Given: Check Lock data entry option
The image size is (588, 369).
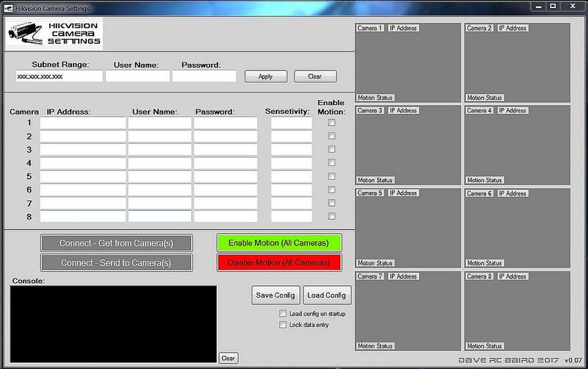Looking at the screenshot, I should point(283,325).
